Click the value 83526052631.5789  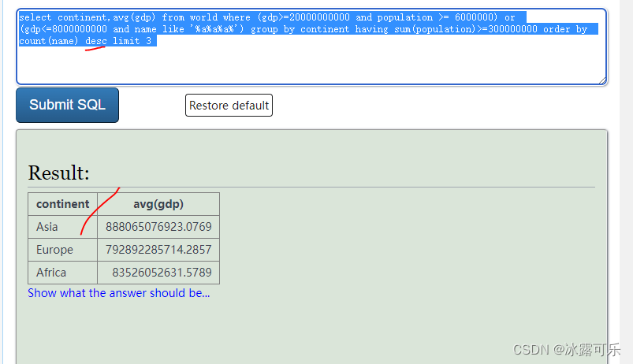162,273
